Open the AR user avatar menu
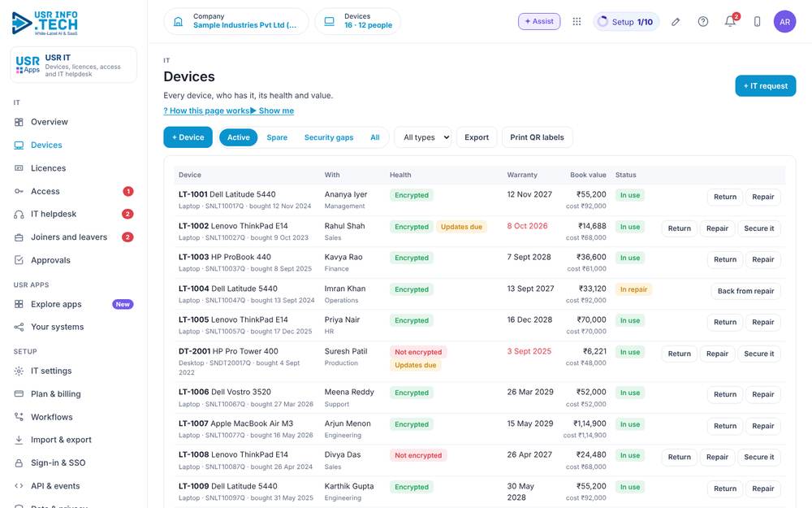Screen dimensions: 812x508 [x=784, y=22]
